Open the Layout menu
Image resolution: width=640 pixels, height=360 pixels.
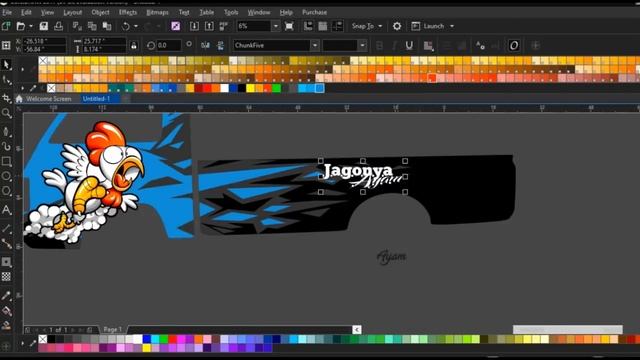73,12
